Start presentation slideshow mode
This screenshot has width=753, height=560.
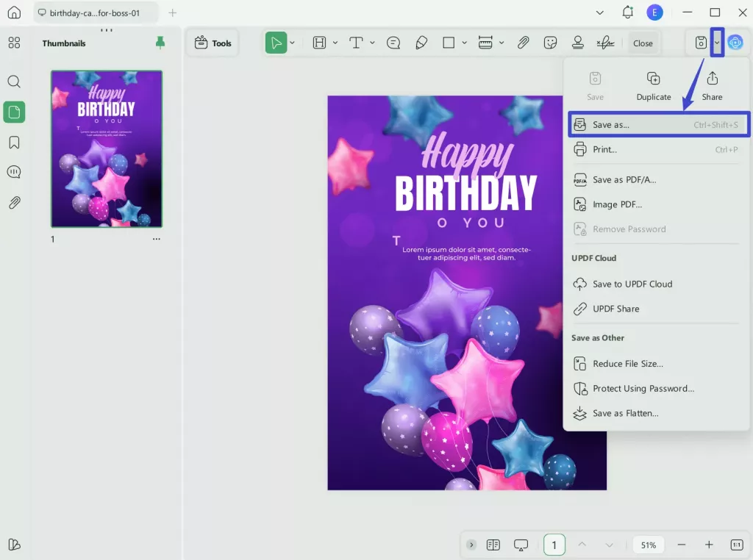pos(521,545)
